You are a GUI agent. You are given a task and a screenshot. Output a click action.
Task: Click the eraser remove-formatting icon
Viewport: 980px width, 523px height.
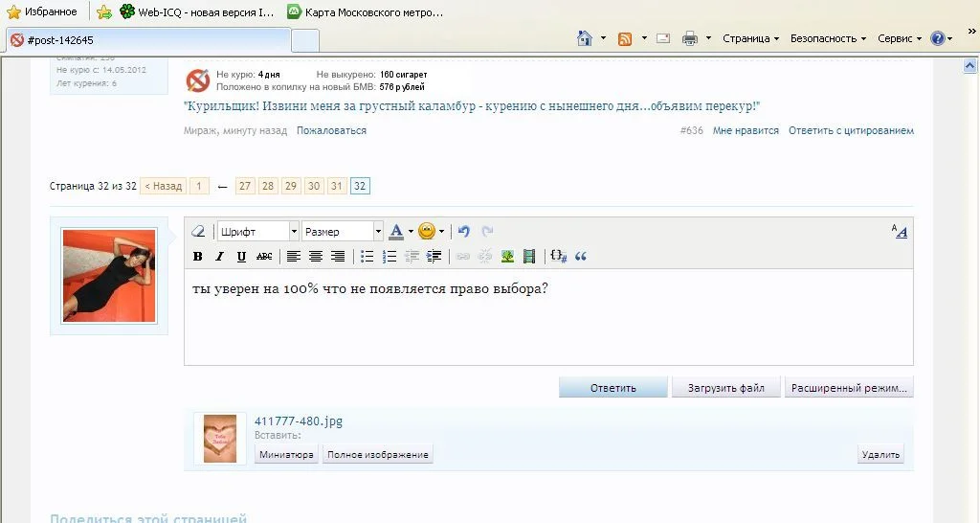[199, 232]
